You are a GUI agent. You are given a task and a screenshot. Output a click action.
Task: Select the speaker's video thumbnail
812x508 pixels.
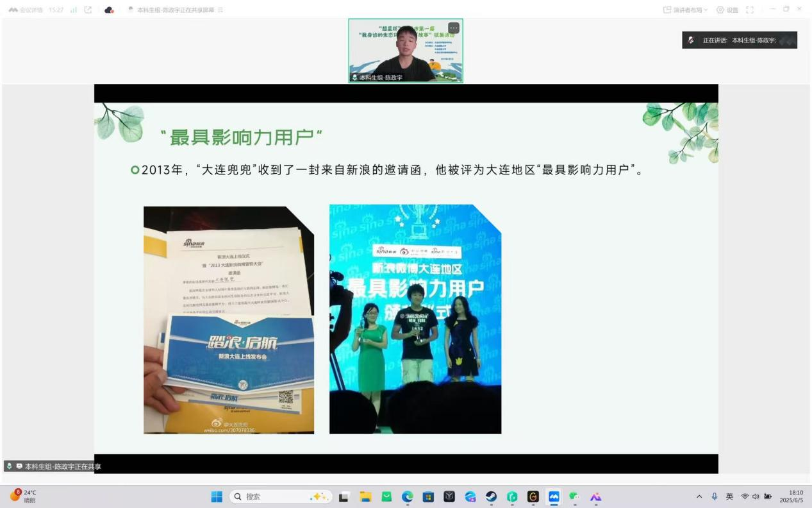[405, 51]
